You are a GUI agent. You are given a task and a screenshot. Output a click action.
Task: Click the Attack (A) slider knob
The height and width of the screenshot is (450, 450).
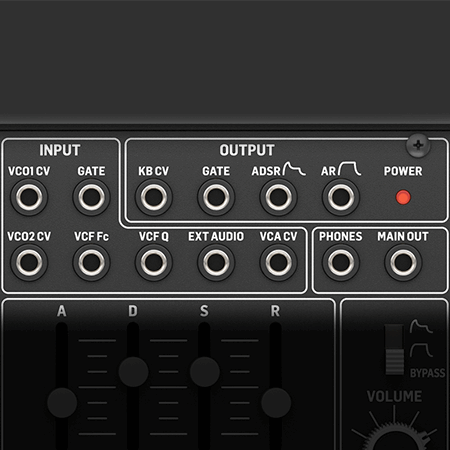62,403
